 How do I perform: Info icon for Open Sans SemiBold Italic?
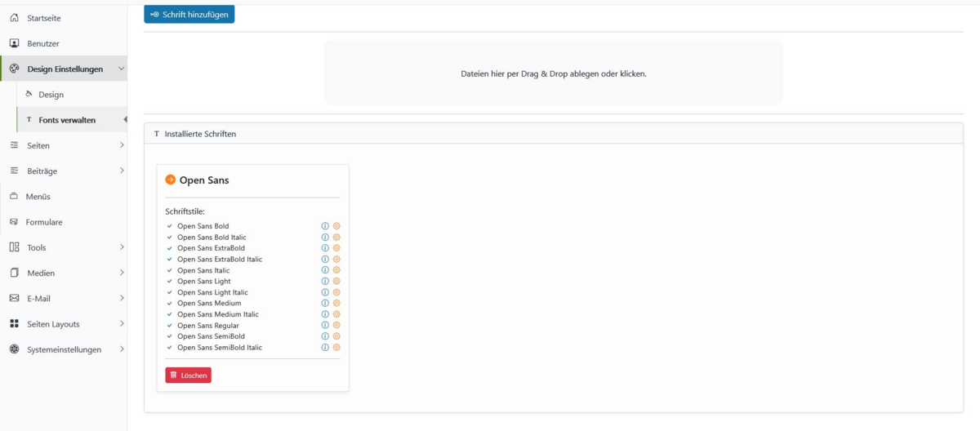(325, 347)
